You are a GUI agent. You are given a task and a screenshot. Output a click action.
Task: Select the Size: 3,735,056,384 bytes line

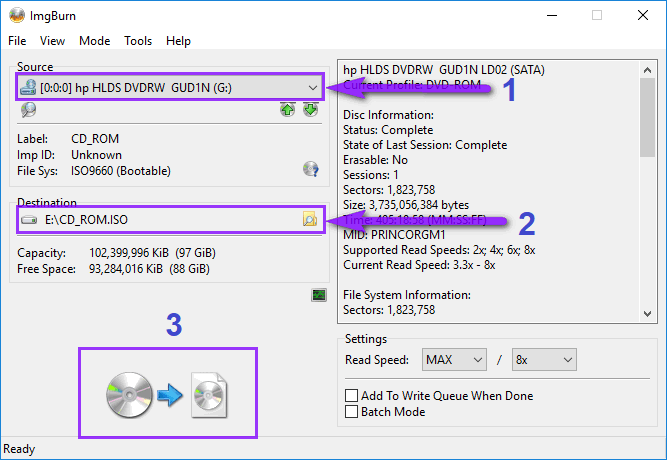tap(406, 205)
